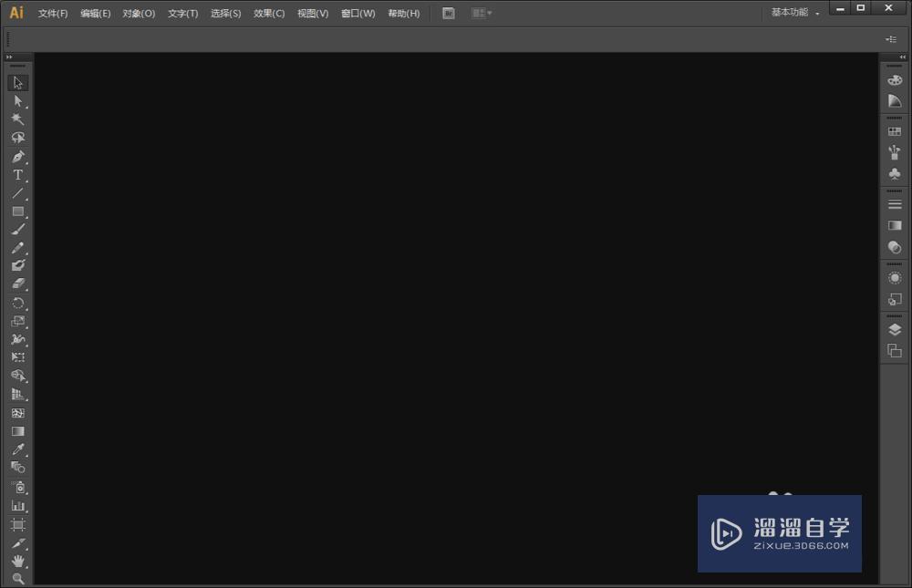Image resolution: width=912 pixels, height=588 pixels.
Task: Expand the tools panel double-arrow
Action: pyautogui.click(x=9, y=57)
